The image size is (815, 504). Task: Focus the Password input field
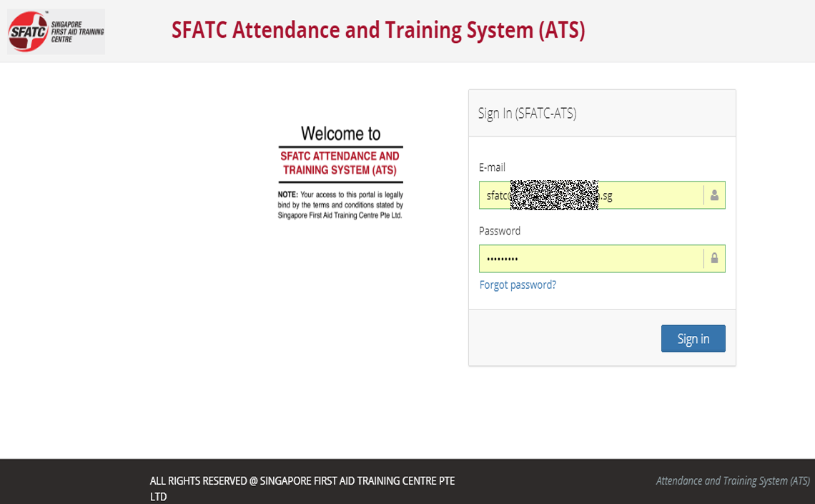[602, 259]
